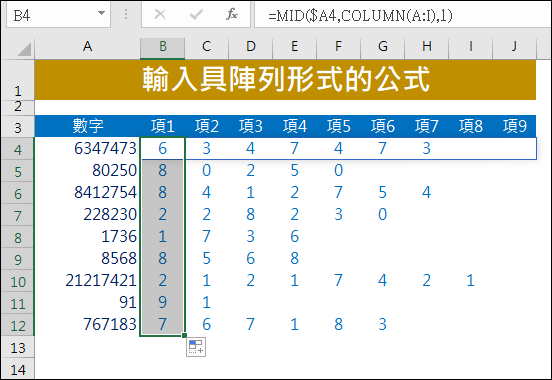Open the Auto Fill Options icon below B12
Screen dimensions: 552x380
196,347
